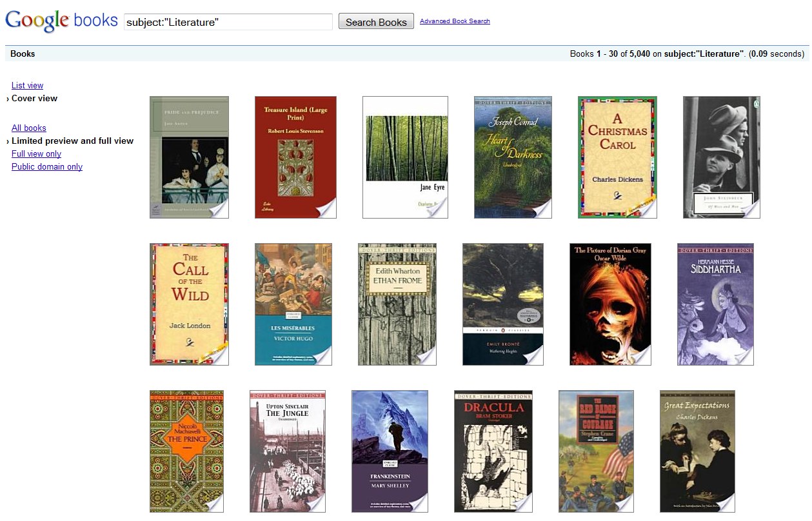Click the Google Books logo

click(61, 21)
